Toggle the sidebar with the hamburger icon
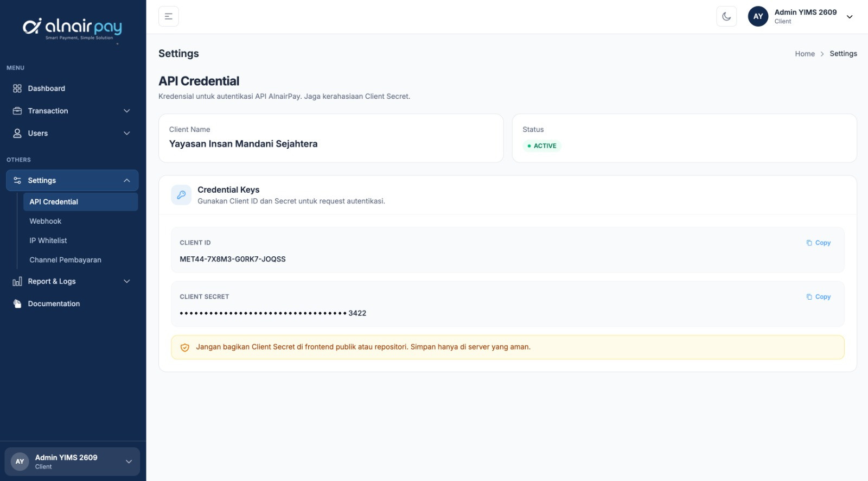This screenshot has height=481, width=868. click(169, 16)
